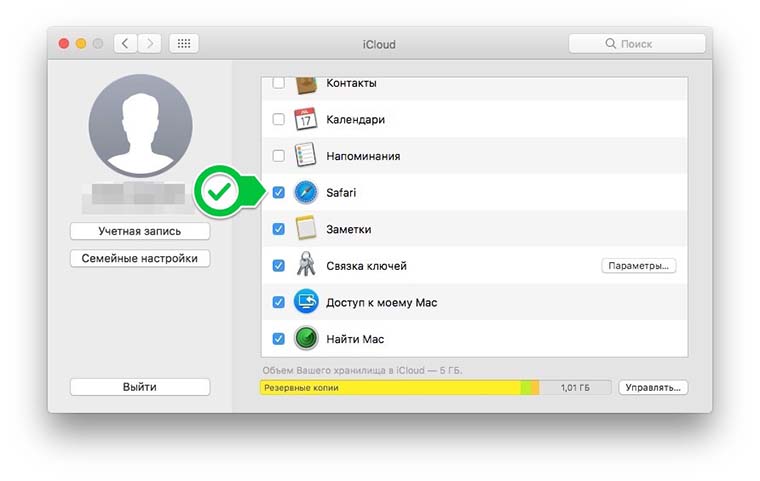Uncheck the Safari checkbox
Screen dimensions: 760x481
278,192
